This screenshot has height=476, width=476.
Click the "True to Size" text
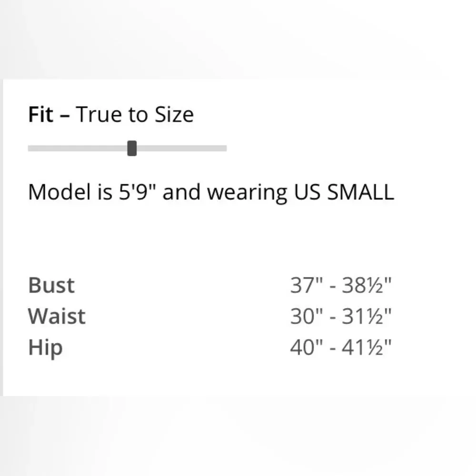click(135, 115)
